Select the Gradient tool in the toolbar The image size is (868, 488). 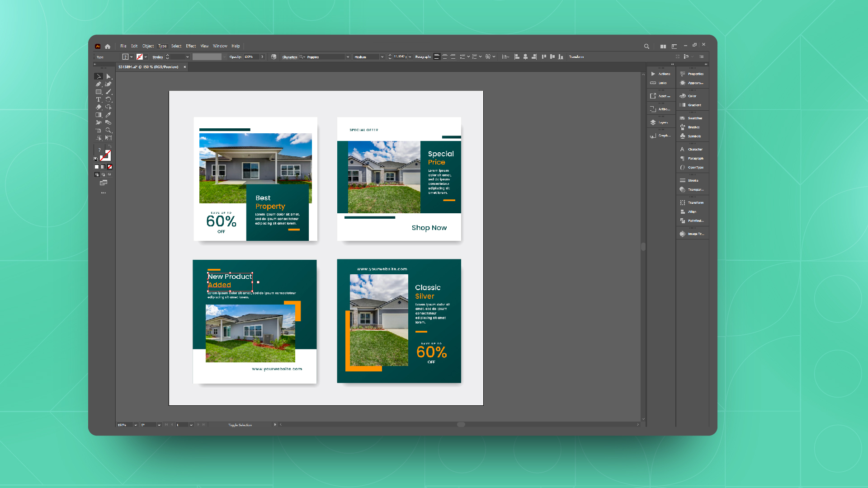98,115
